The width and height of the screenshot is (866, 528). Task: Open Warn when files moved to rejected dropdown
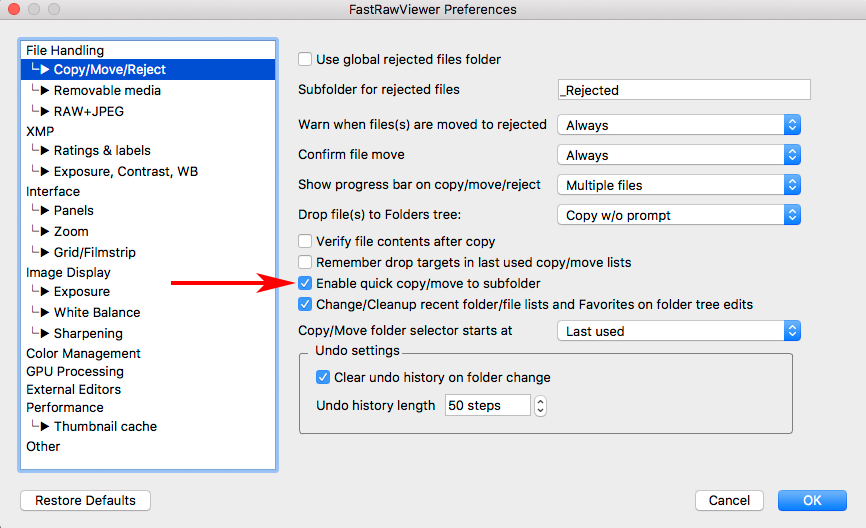click(679, 125)
